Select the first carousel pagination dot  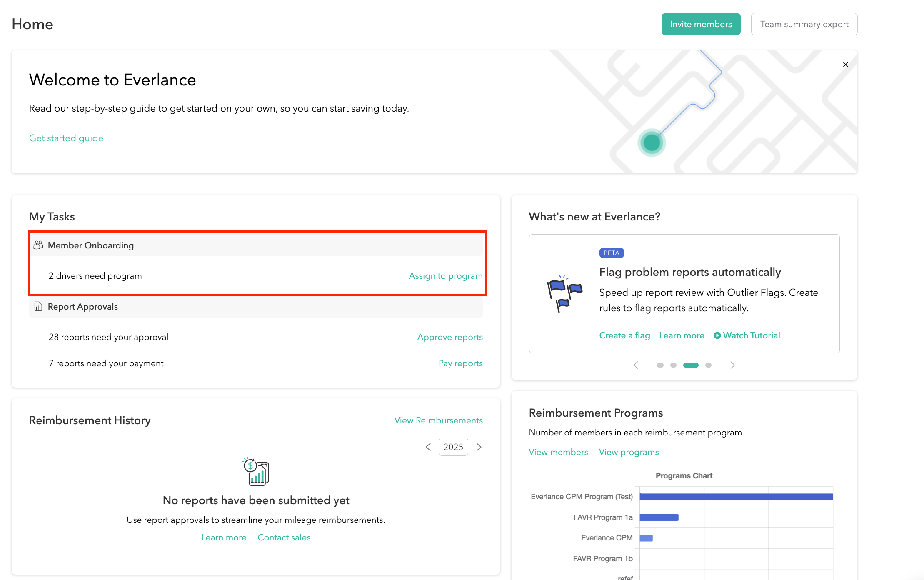coord(660,365)
